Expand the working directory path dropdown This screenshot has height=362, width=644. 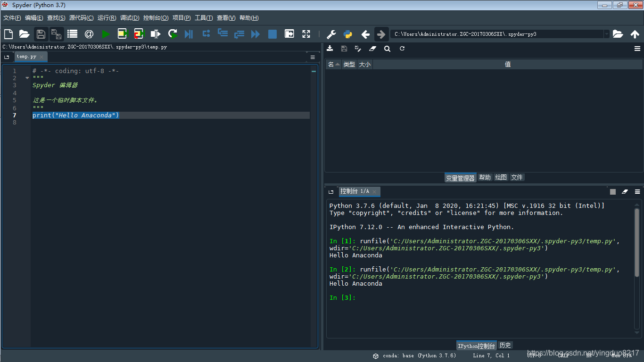(x=606, y=34)
